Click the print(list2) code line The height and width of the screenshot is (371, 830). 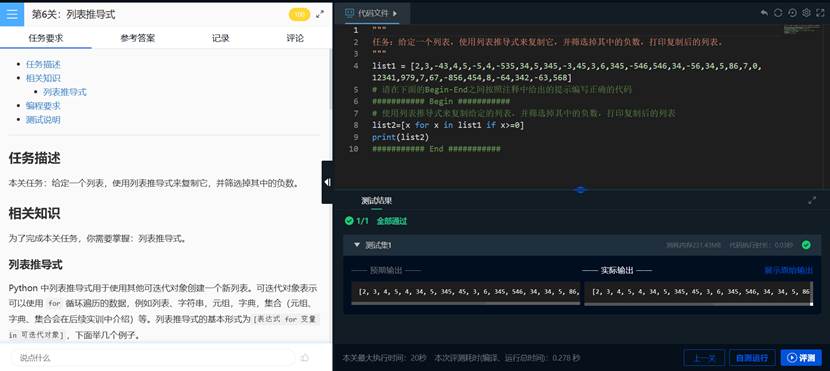[x=401, y=137]
